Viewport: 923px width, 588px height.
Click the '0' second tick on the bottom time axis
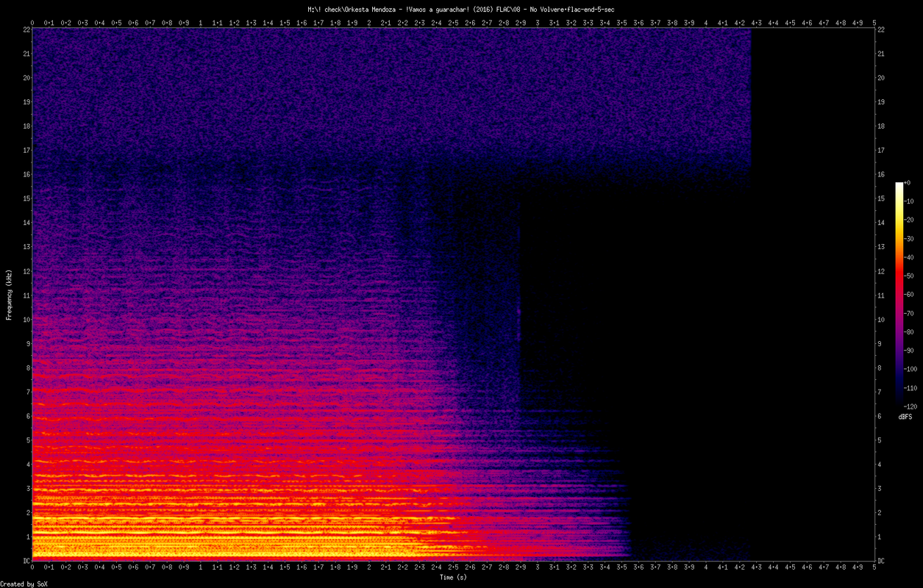[x=32, y=567]
